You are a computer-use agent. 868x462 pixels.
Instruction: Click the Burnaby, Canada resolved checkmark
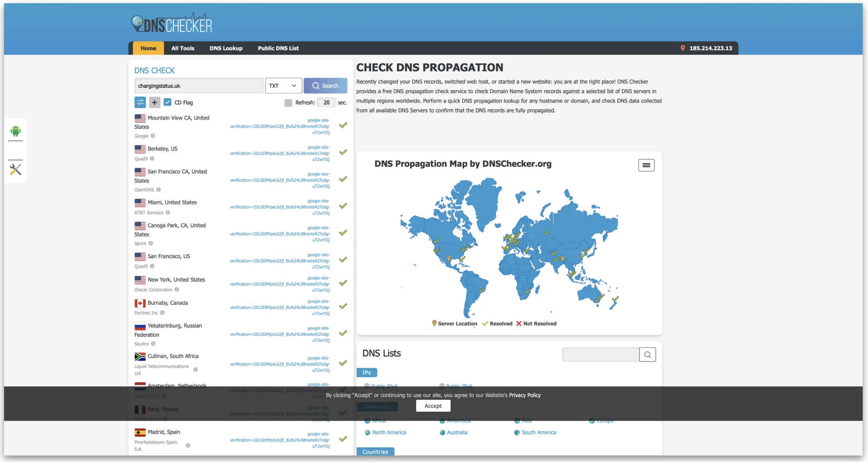(343, 306)
